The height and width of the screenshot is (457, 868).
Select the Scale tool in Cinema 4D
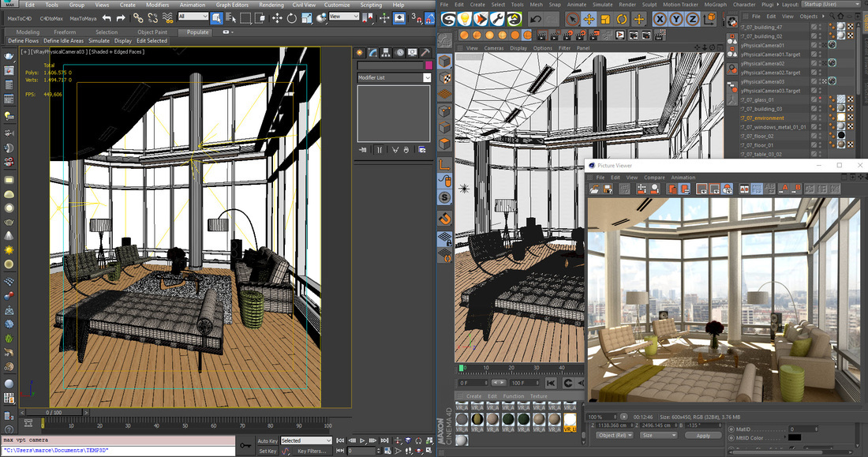point(605,19)
